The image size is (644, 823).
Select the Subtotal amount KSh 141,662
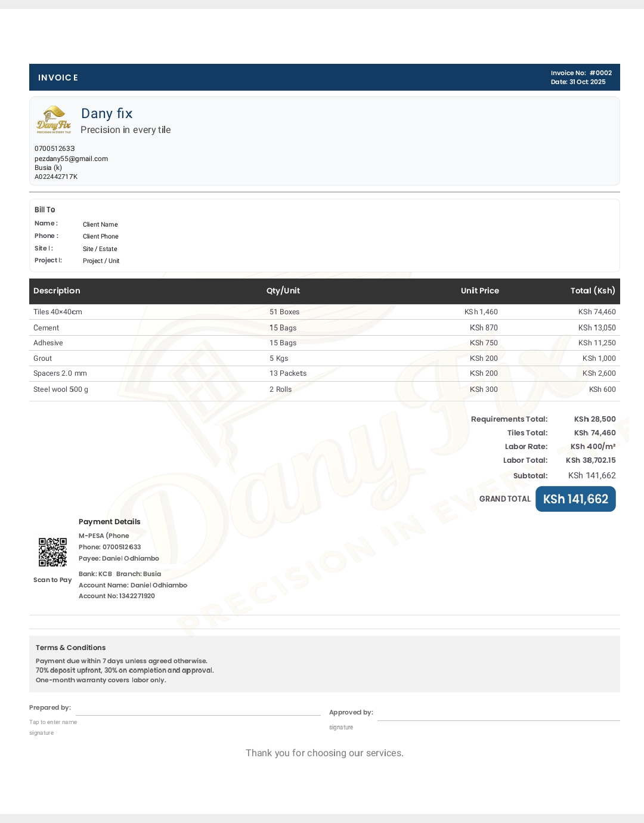click(x=593, y=475)
